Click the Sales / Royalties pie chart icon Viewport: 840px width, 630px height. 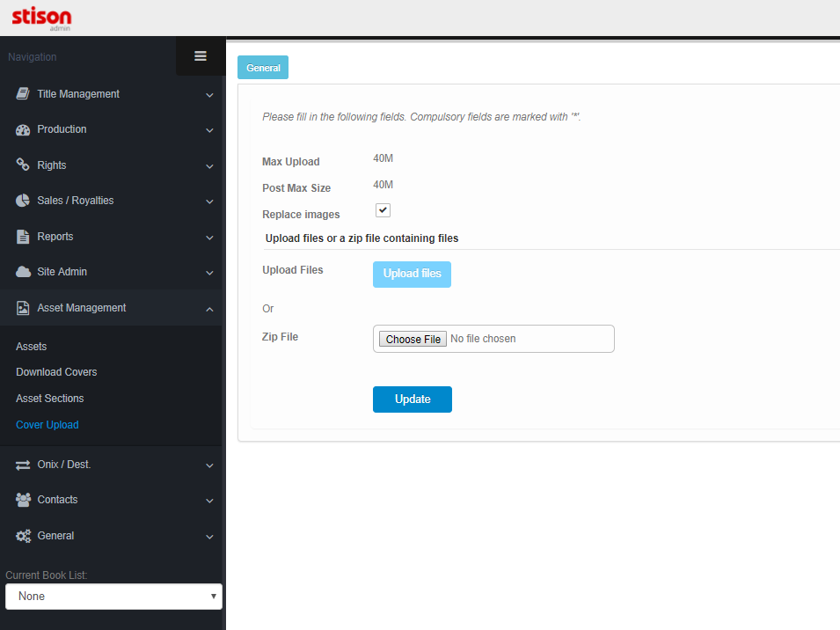pyautogui.click(x=23, y=201)
